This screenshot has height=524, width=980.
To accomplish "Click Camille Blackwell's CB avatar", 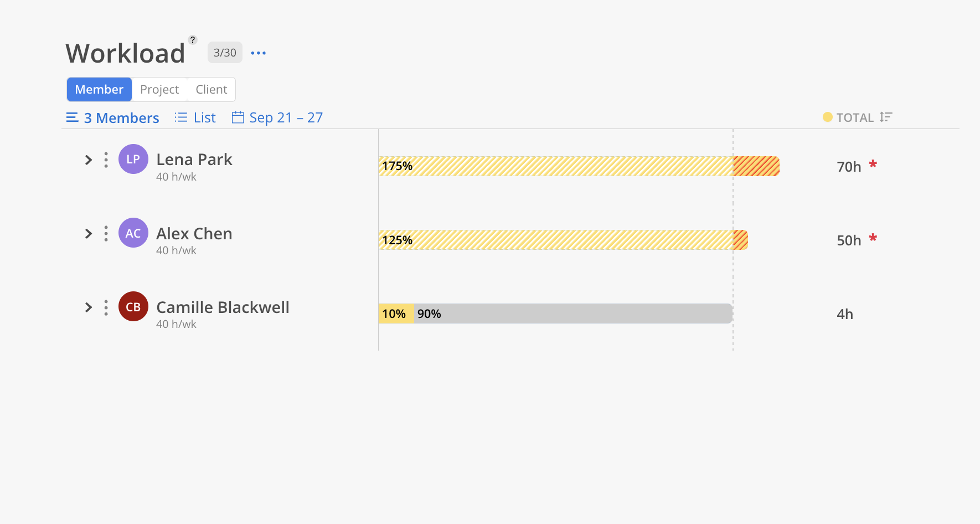I will point(133,306).
